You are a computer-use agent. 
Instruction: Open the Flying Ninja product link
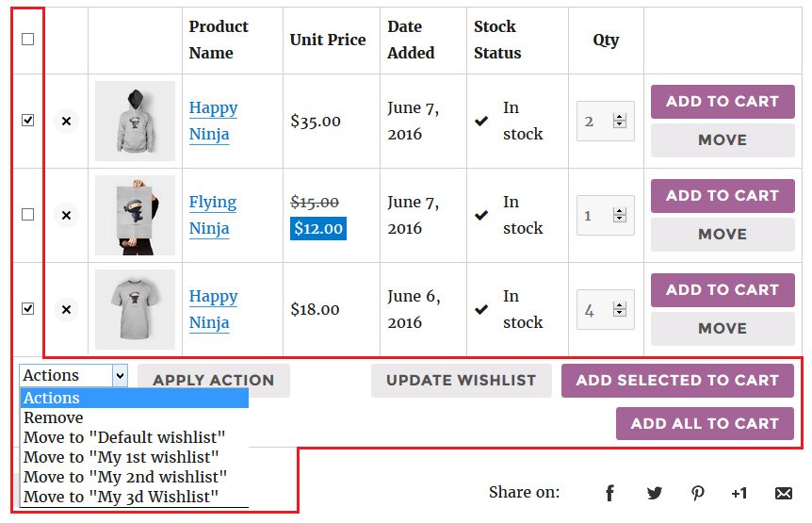click(213, 215)
